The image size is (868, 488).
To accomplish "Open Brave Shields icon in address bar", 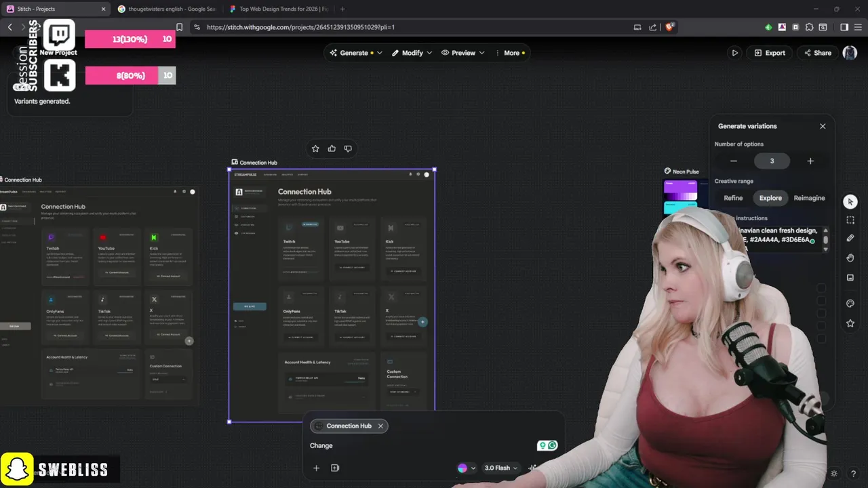I will click(670, 27).
